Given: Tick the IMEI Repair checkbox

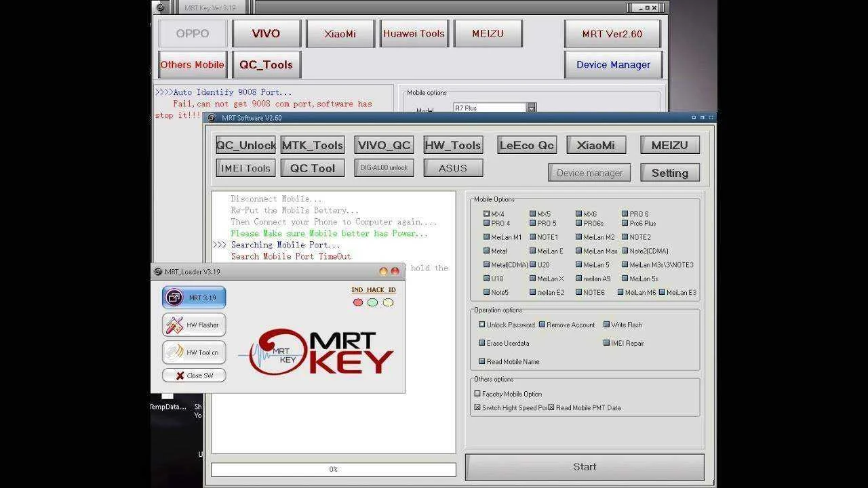Looking at the screenshot, I should 606,343.
